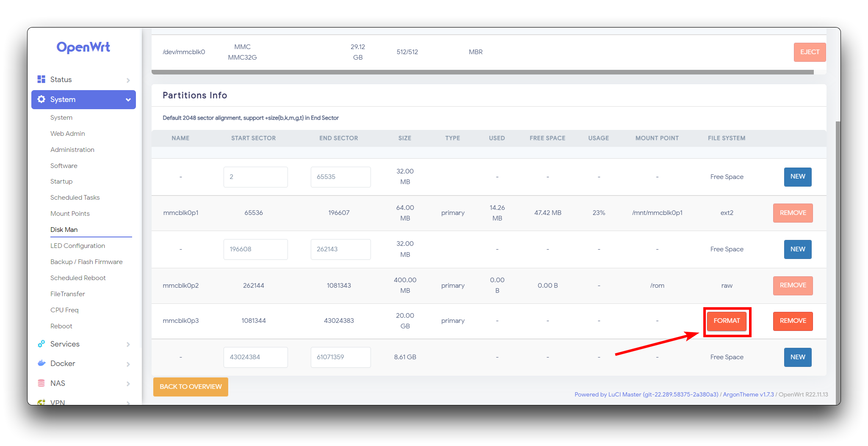Create new partition in 8.61 GB free space
Screen dimensions: 868x446
click(798, 357)
